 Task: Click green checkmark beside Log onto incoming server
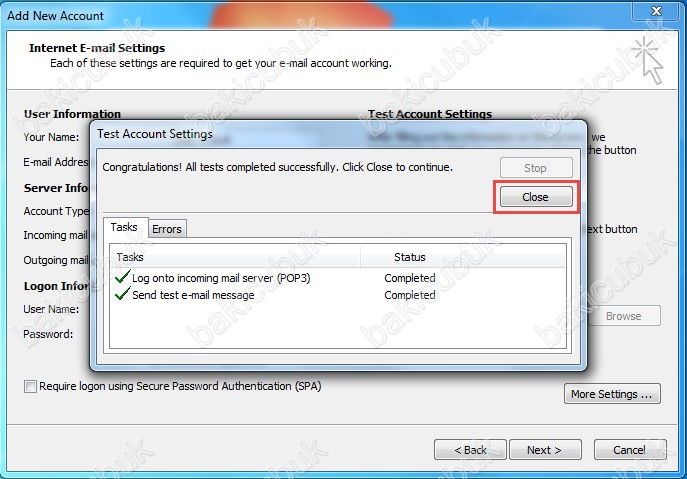click(x=122, y=278)
